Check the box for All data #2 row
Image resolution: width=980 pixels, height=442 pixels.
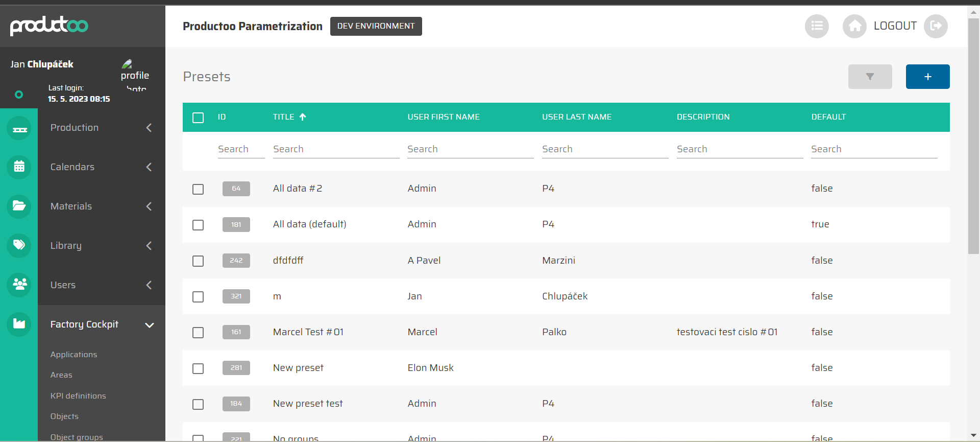[198, 189]
